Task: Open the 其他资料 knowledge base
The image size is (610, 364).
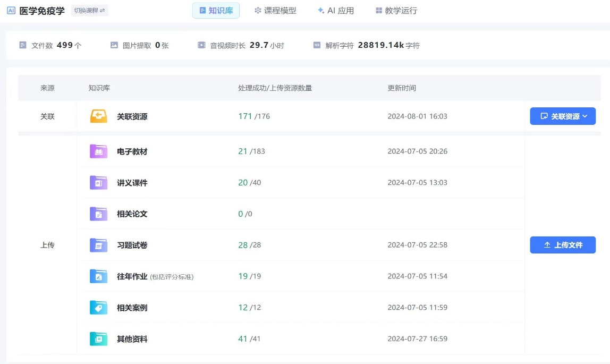Action: click(x=132, y=338)
